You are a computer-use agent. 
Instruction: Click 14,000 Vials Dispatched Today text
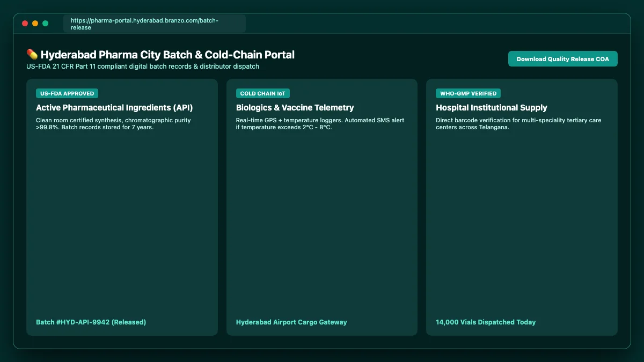pos(486,322)
